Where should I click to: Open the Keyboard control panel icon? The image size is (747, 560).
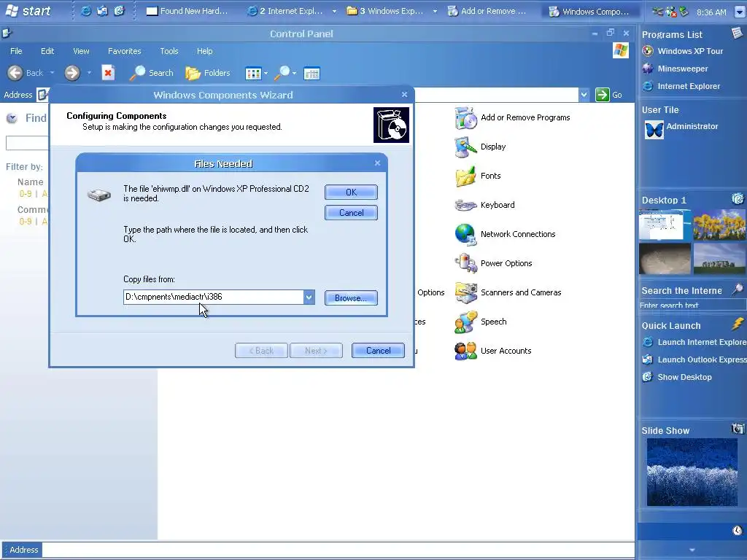click(x=465, y=205)
